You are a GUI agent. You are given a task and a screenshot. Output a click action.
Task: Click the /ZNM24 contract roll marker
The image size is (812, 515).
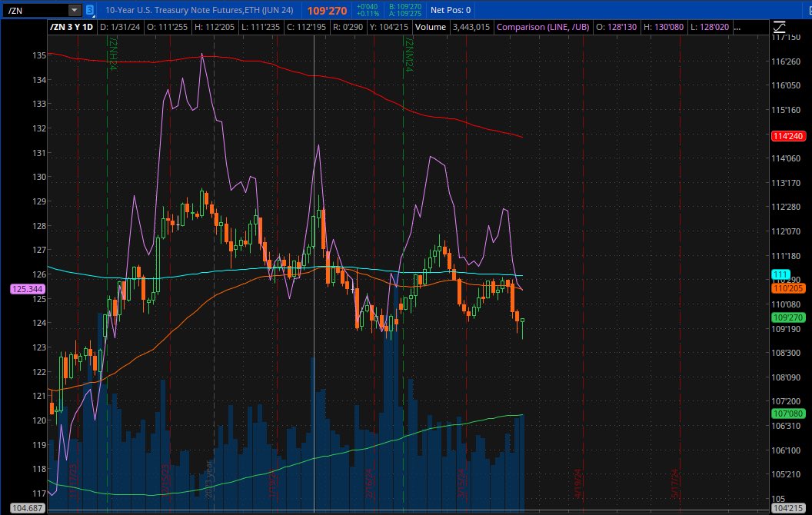coord(408,54)
